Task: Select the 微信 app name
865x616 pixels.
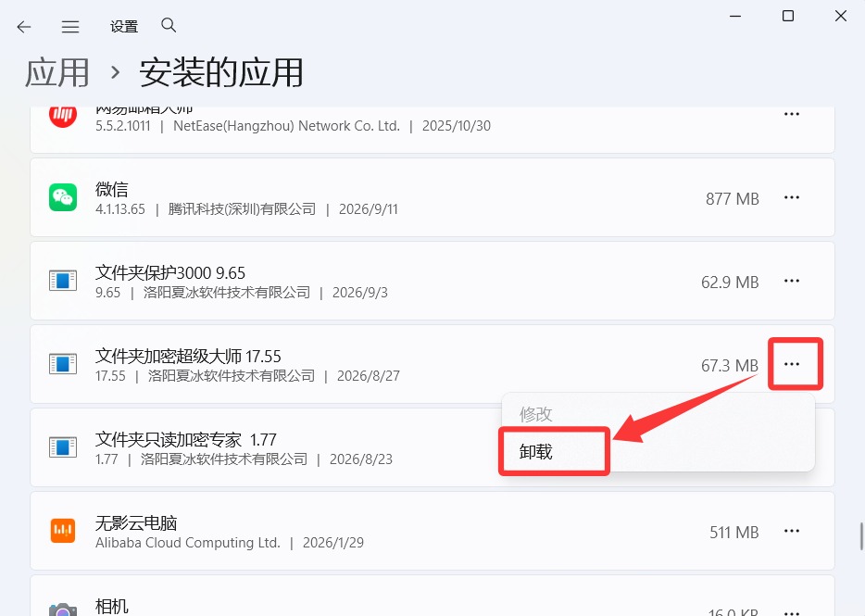Action: pyautogui.click(x=111, y=189)
